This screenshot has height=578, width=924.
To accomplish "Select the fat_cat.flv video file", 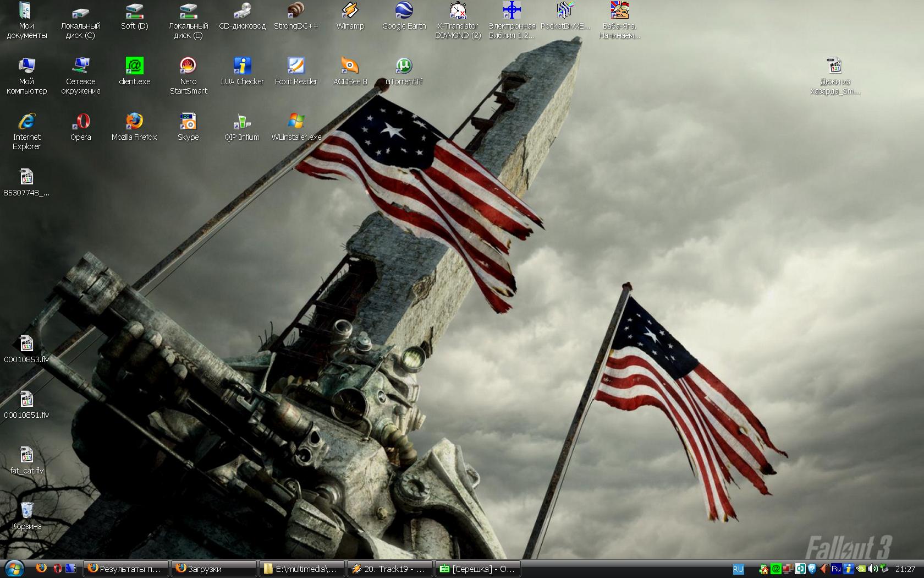I will [x=26, y=456].
